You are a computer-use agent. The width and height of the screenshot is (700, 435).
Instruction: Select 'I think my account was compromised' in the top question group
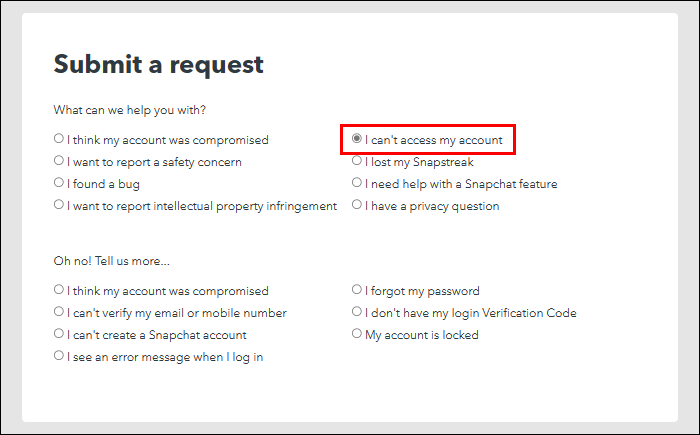[59, 139]
